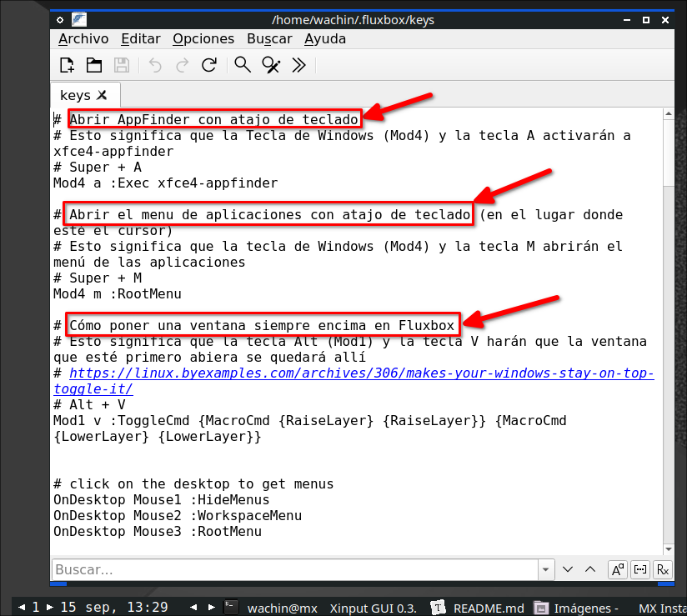Click the 'Mod1 v :ToggleCmd' line
The height and width of the screenshot is (616, 687).
pos(310,421)
